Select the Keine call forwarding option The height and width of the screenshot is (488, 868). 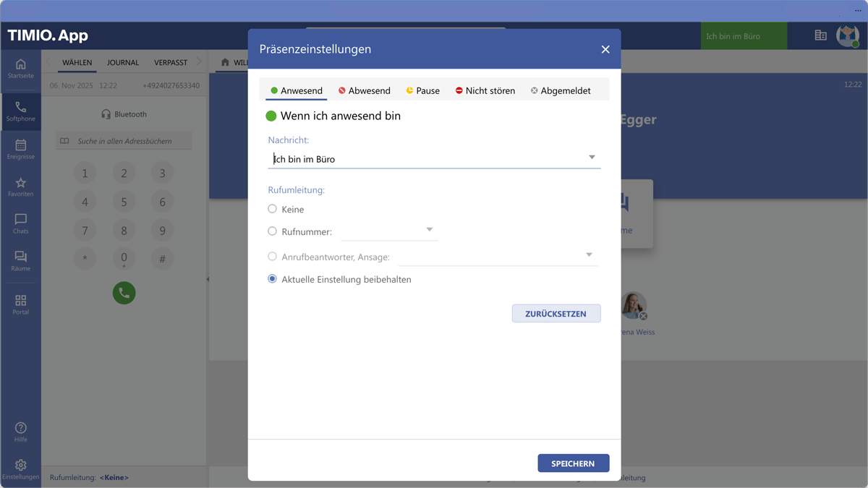[273, 209]
